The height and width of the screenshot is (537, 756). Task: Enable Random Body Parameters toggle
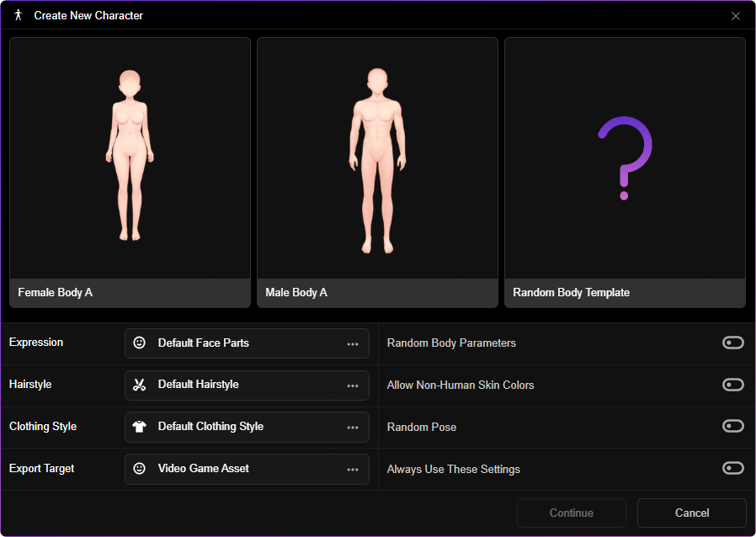pyautogui.click(x=733, y=343)
